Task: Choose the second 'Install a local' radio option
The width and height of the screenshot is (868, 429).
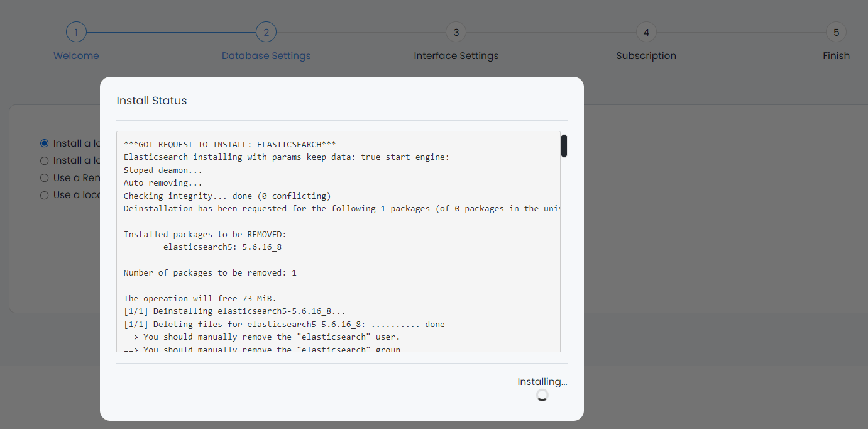Action: coord(44,160)
